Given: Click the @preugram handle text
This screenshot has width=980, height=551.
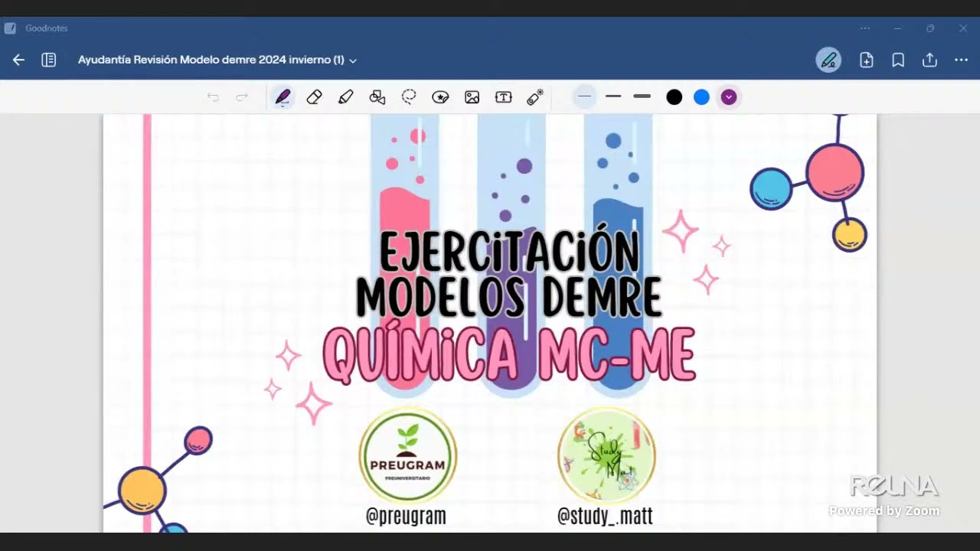Looking at the screenshot, I should tap(406, 516).
